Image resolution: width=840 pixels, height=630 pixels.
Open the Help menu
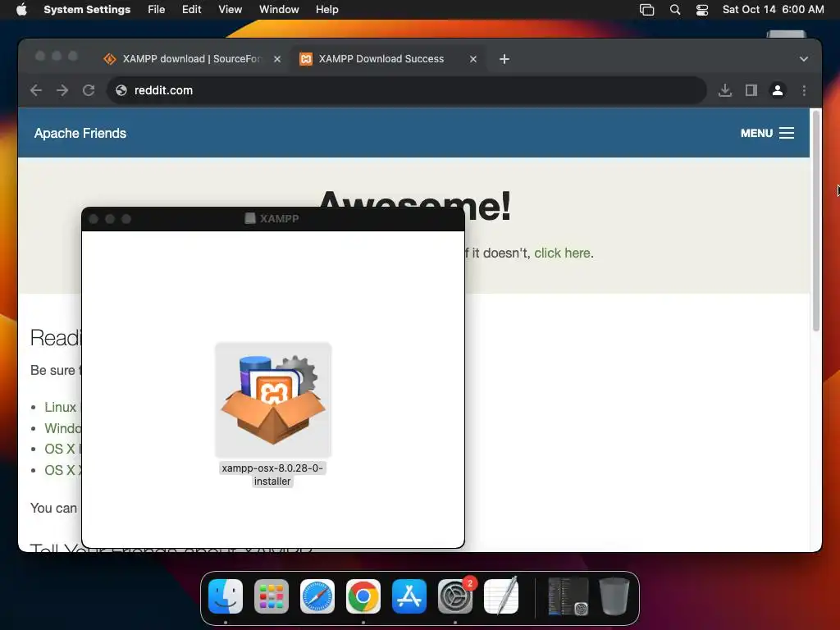coord(326,10)
